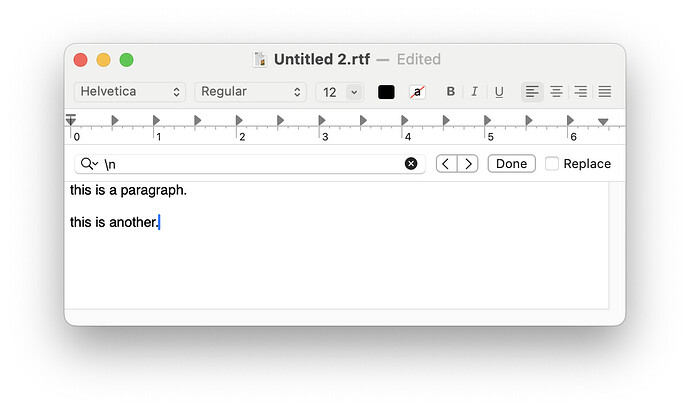The height and width of the screenshot is (410, 690).
Task: Click the Untitled 2.rtf document title icon
Action: pyautogui.click(x=260, y=60)
